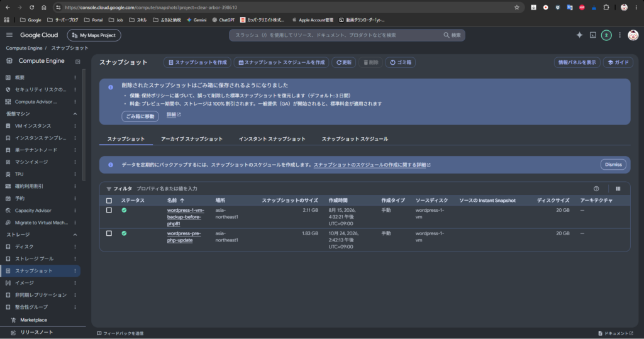644x339 pixels.
Task: Open ドキュメント link at bottom right
Action: click(x=616, y=333)
